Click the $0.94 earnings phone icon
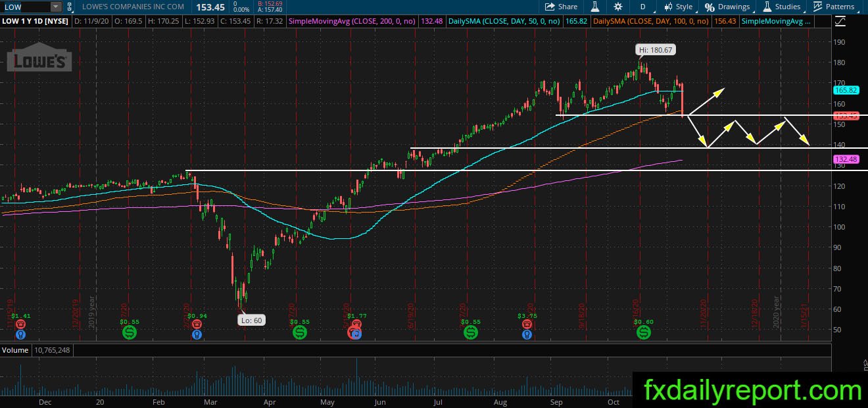Viewport: 868px width, 408px height. coord(196,324)
